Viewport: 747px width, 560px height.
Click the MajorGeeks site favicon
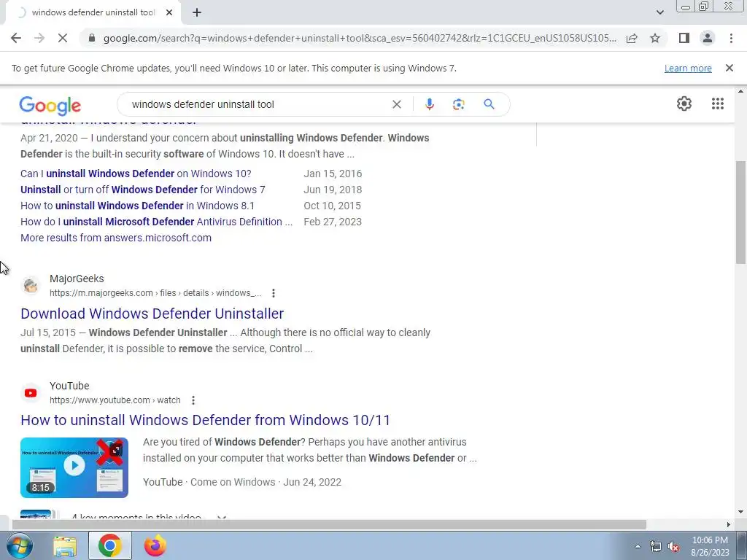point(31,286)
